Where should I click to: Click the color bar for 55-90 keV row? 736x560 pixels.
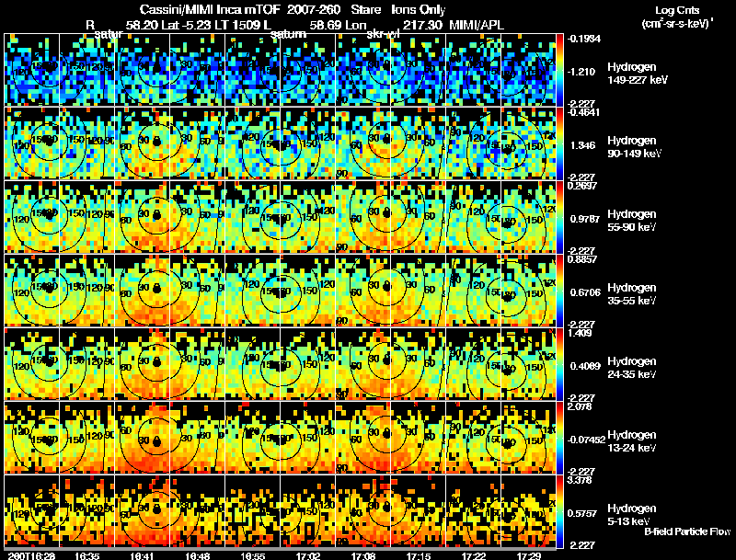click(x=559, y=217)
